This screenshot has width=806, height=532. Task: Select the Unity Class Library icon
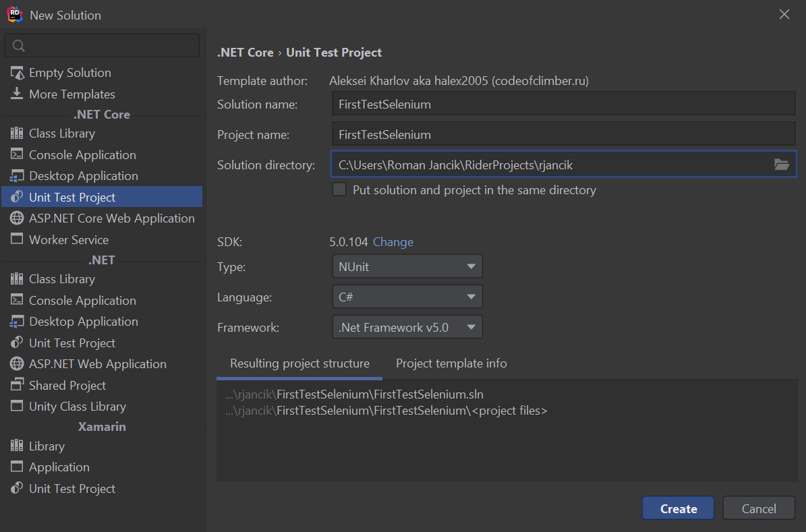17,407
